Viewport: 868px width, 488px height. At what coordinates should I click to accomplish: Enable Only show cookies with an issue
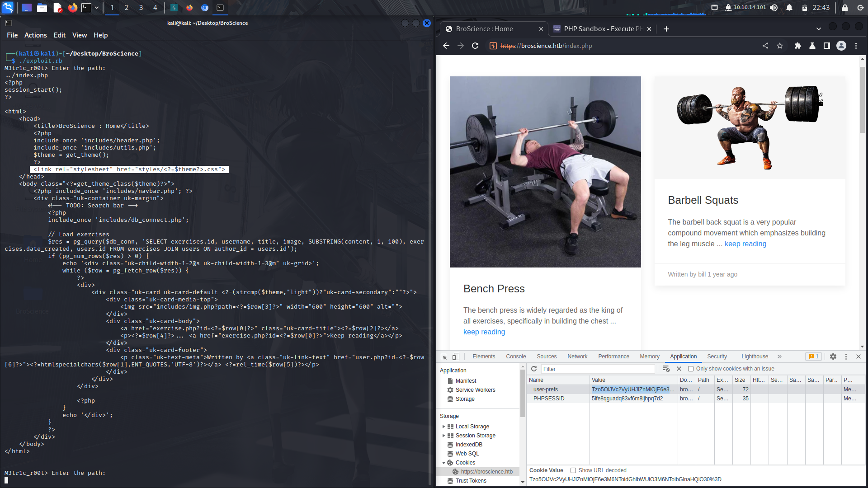[691, 369]
